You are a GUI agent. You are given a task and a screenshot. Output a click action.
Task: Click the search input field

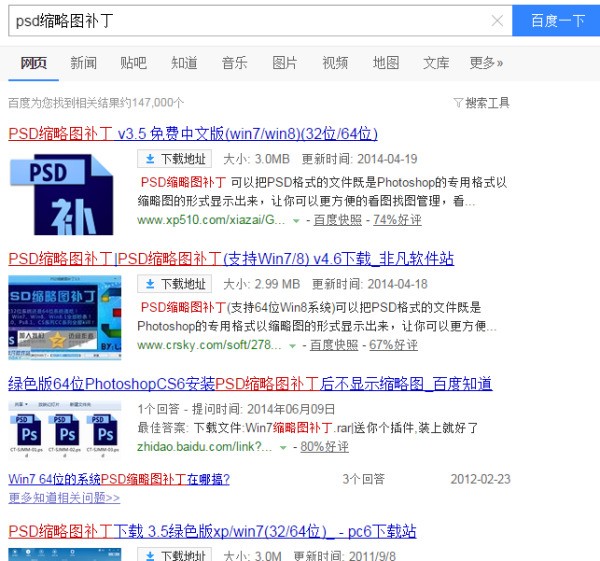[250, 20]
